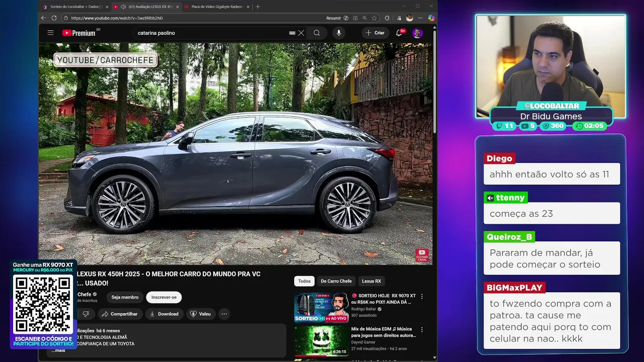
Task: Close the Sorteio do Locobaltar tab
Action: (x=107, y=7)
